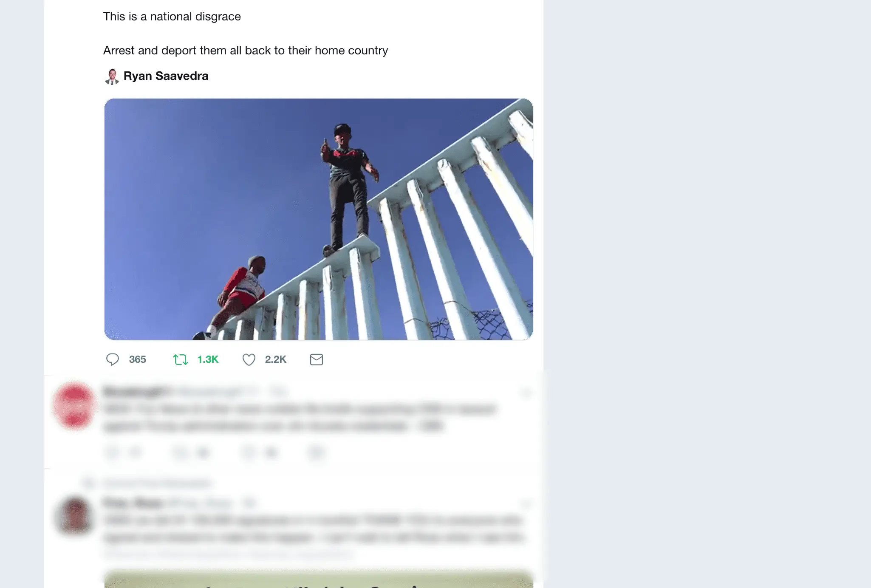Play the border fence video
This screenshot has height=588, width=871.
tap(318, 219)
